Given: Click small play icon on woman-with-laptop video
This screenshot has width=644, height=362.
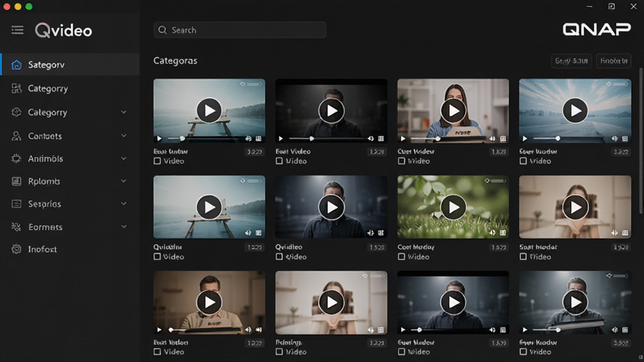Looking at the screenshot, I should (x=403, y=139).
